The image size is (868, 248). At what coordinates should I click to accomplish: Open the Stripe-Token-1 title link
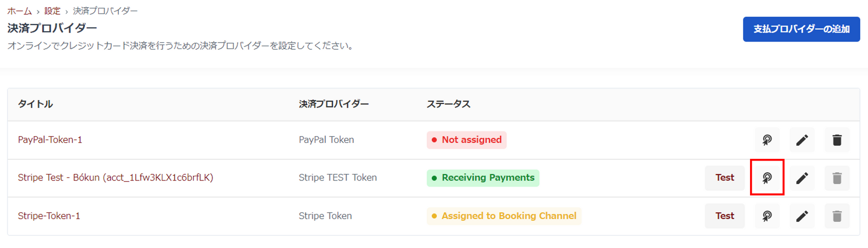coord(49,216)
